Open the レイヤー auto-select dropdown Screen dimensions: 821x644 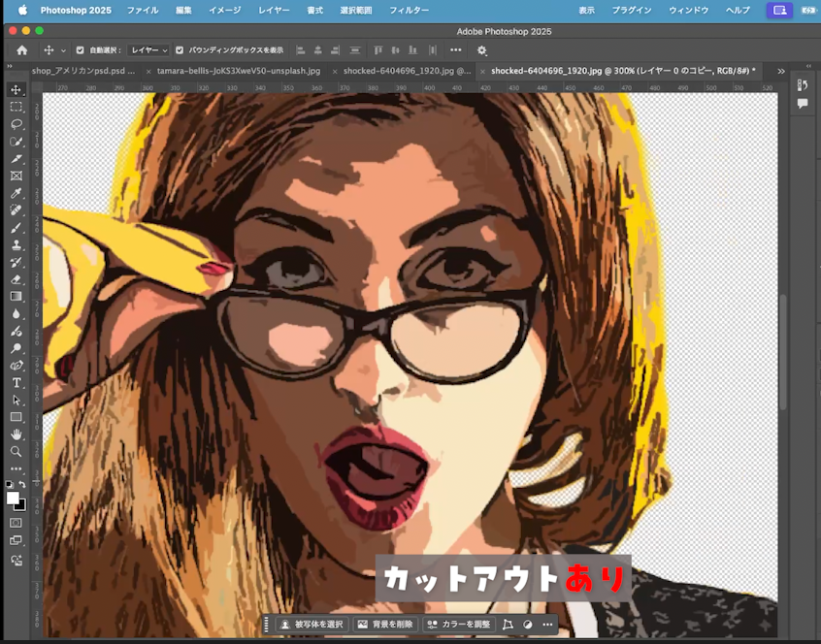[149, 50]
